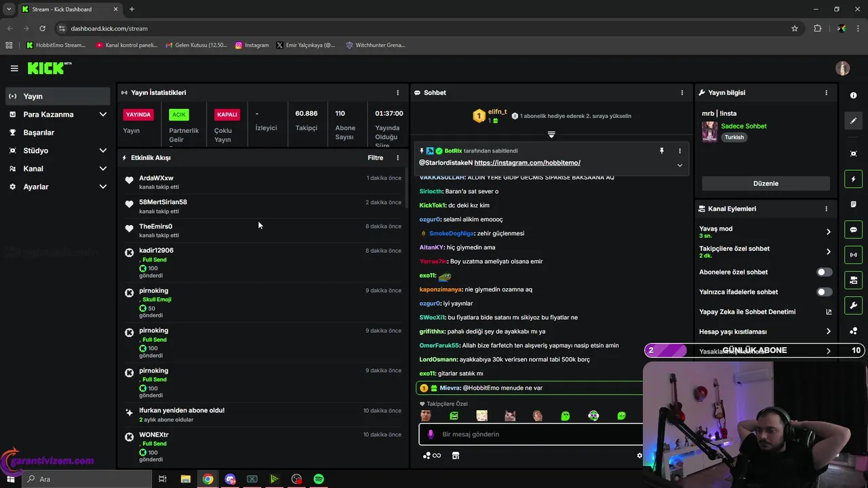Viewport: 868px width, 488px height.
Task: Bookmark this page with the star icon
Action: point(795,28)
